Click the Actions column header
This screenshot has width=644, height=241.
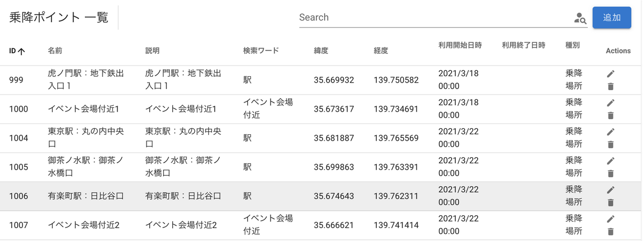pos(618,51)
